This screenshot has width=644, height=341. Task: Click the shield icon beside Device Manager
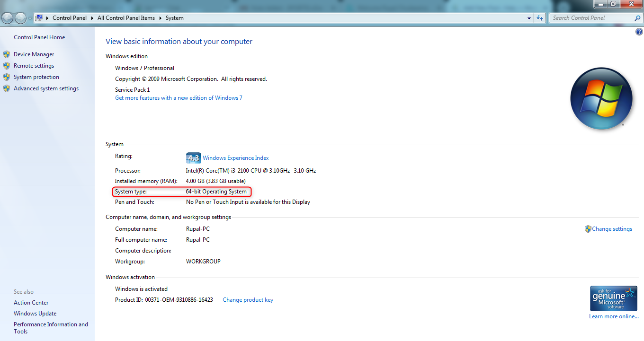click(7, 54)
